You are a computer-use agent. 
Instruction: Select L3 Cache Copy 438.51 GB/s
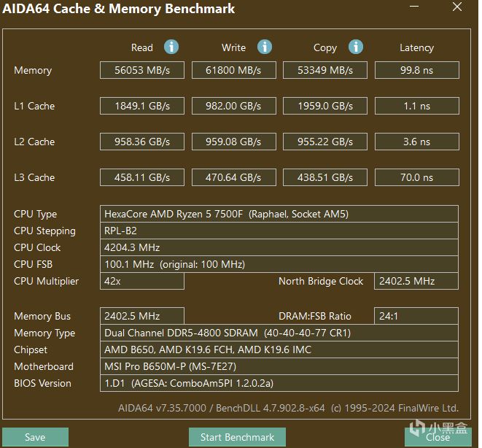325,177
